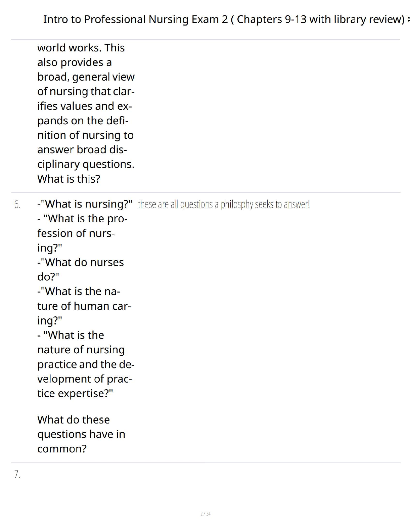This screenshot has width=411, height=532.
Task: Click the line "tice expertise?"
Action: point(75,393)
